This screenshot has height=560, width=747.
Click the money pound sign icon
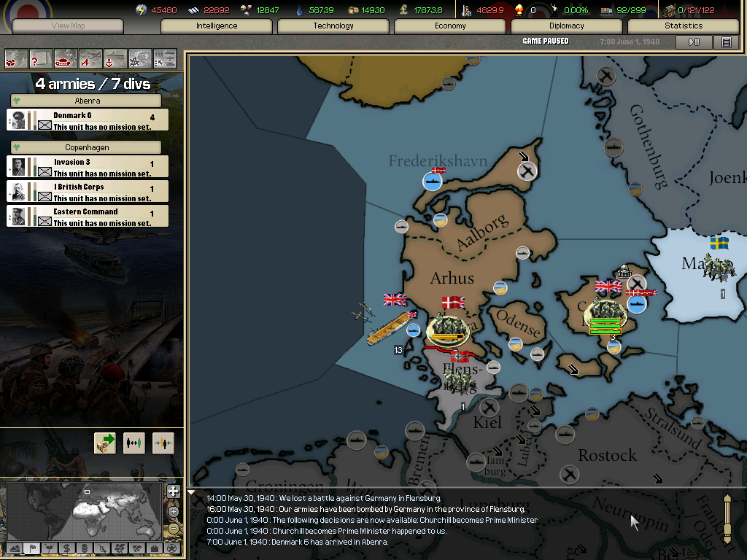[x=403, y=10]
